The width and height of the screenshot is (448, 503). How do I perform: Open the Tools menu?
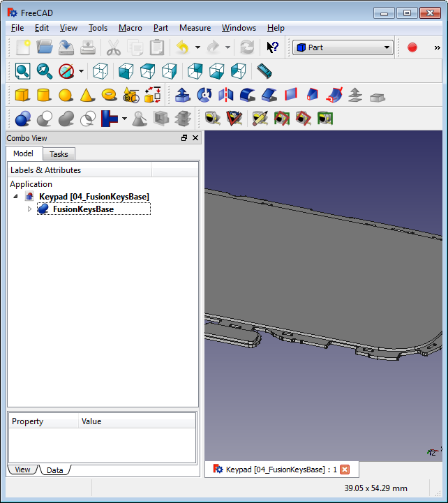[x=98, y=28]
